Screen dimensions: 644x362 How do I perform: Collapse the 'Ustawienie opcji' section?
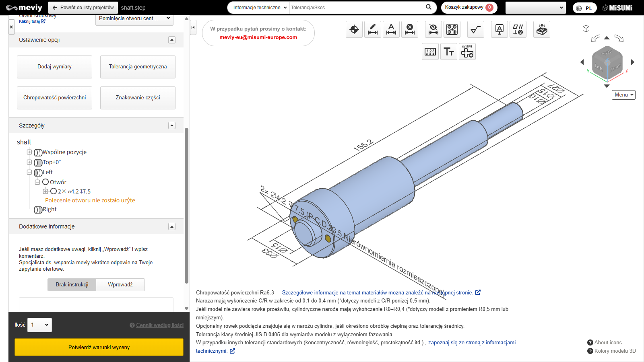pyautogui.click(x=172, y=40)
